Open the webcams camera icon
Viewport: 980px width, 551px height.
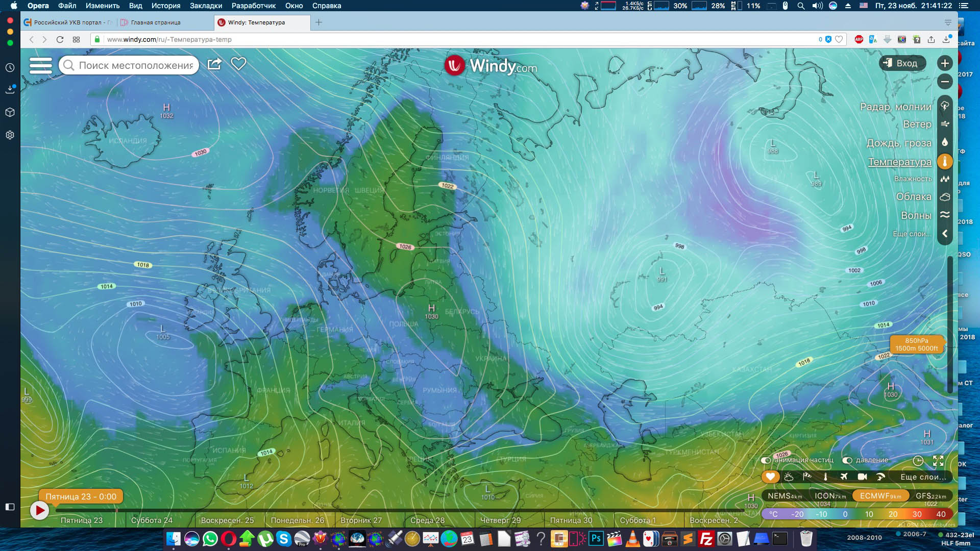point(862,477)
